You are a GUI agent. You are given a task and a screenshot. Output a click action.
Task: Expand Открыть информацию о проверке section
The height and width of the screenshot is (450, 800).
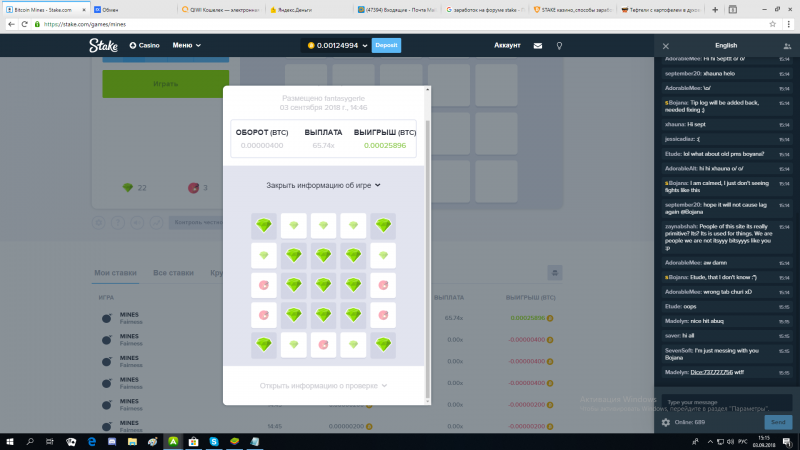click(323, 386)
